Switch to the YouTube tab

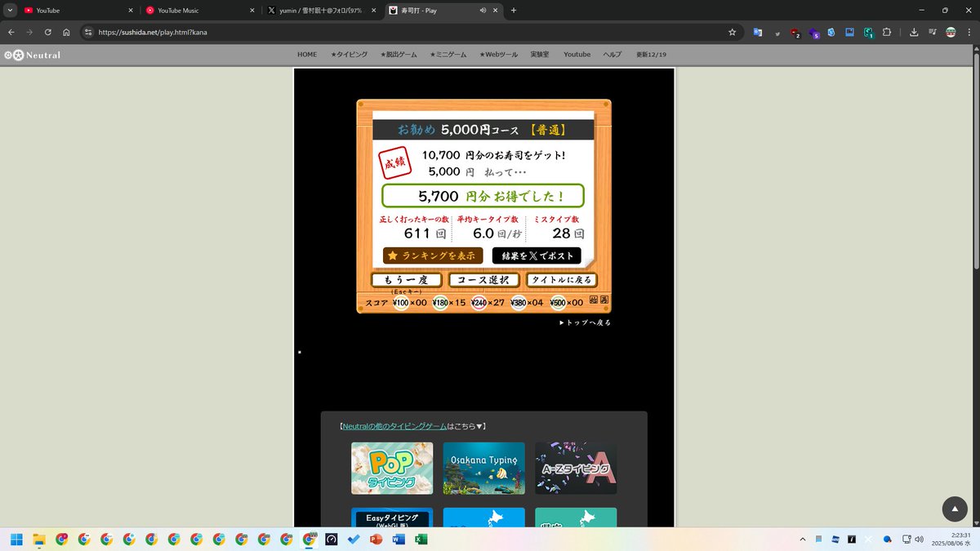pos(78,11)
